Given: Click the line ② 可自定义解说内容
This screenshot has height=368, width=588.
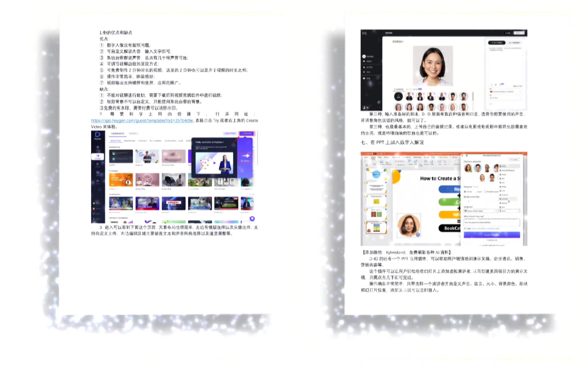Looking at the screenshot, I should (x=136, y=51).
